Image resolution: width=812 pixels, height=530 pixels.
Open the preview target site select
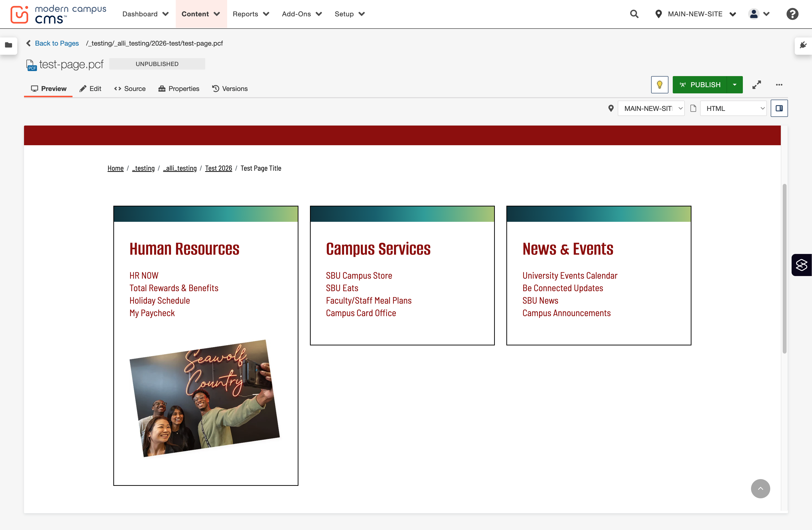pos(651,108)
